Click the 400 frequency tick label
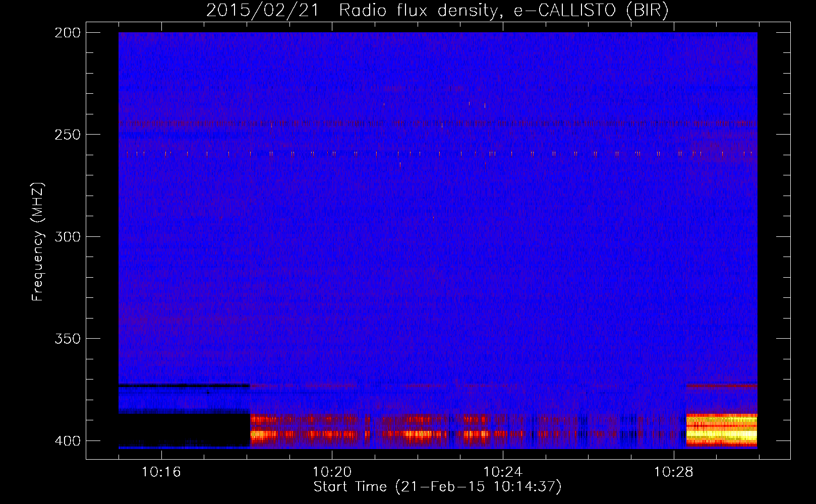This screenshot has width=816, height=504. coord(68,440)
